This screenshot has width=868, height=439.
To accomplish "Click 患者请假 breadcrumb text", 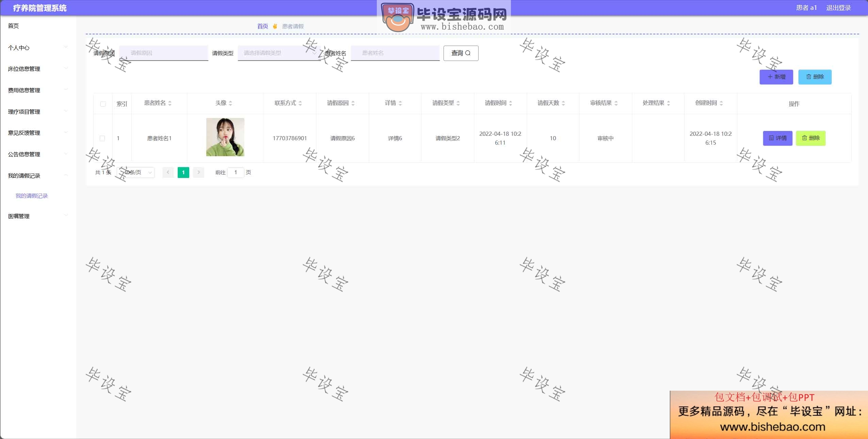I will [293, 26].
